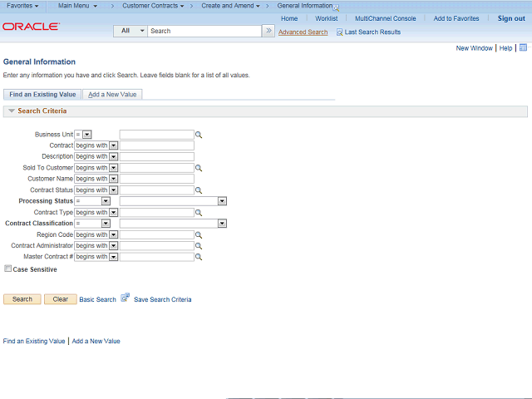Open the Worklist link
The image size is (532, 399).
327,18
